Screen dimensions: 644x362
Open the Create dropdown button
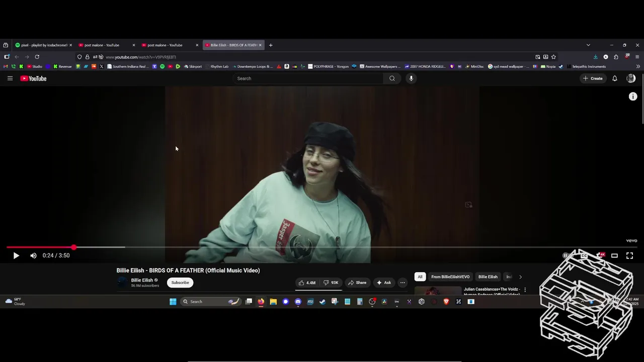coord(593,78)
